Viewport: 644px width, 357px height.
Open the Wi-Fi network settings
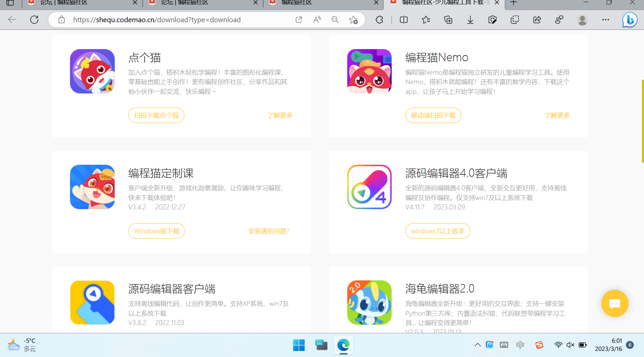click(x=558, y=345)
